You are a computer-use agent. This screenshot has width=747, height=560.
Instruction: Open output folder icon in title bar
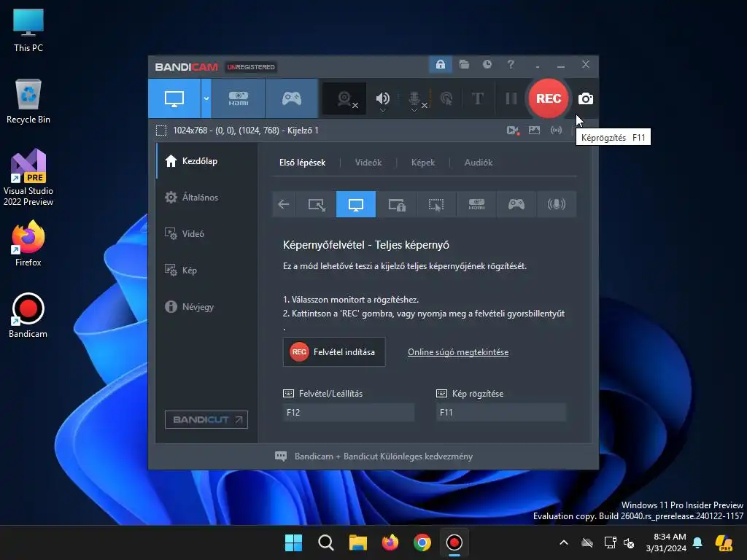(464, 64)
